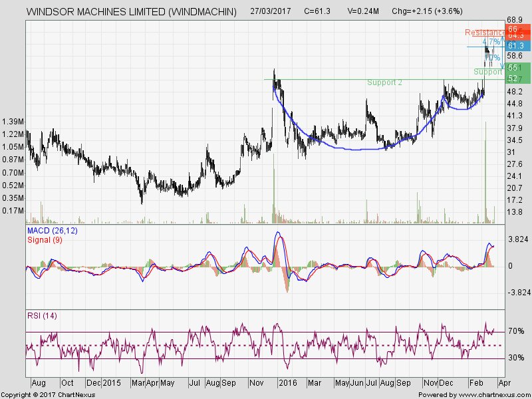Click the Signal (9) indicator label
The width and height of the screenshot is (532, 399).
click(x=45, y=240)
